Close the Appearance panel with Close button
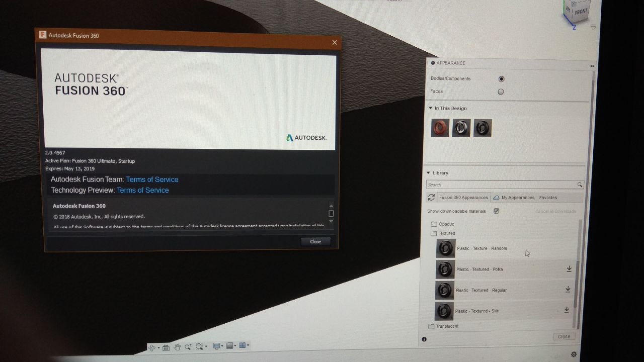The width and height of the screenshot is (644, 362). click(x=563, y=337)
